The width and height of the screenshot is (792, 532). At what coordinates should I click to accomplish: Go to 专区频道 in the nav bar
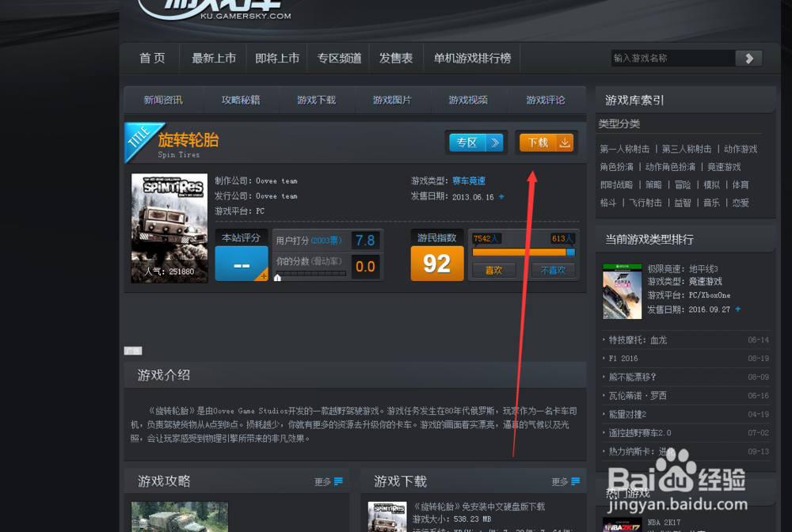click(339, 59)
